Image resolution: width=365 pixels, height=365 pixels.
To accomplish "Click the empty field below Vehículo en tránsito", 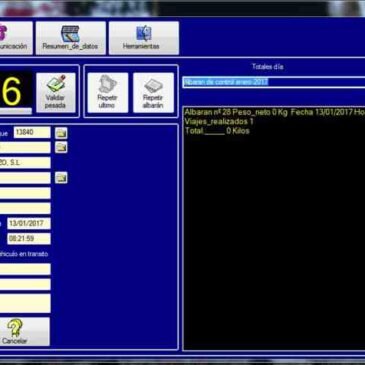I will (25, 269).
